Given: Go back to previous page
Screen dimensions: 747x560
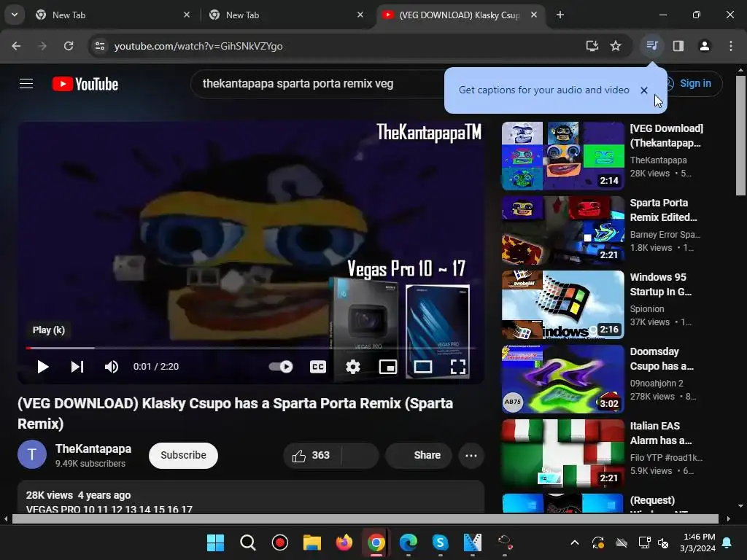Looking at the screenshot, I should (x=16, y=46).
